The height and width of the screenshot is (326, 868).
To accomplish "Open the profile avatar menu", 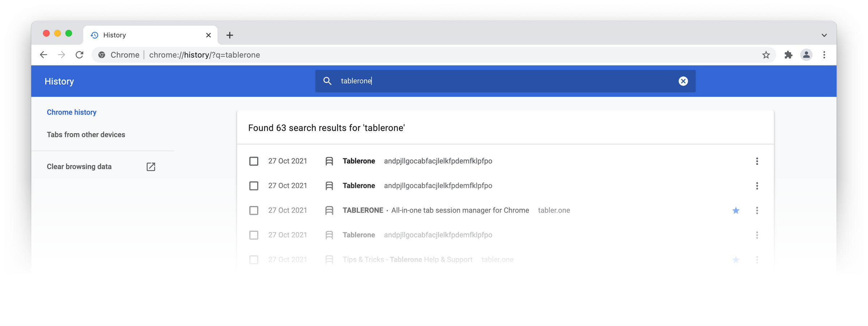I will pyautogui.click(x=806, y=55).
